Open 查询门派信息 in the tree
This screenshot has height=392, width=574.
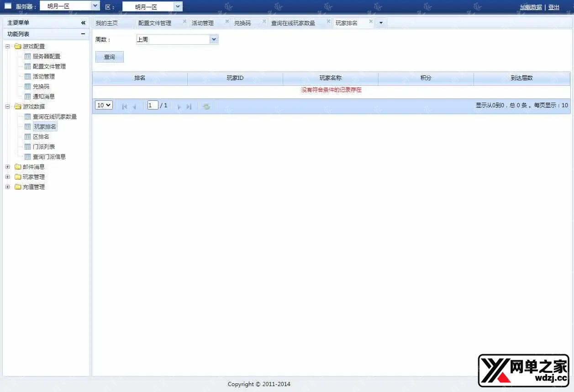[49, 157]
